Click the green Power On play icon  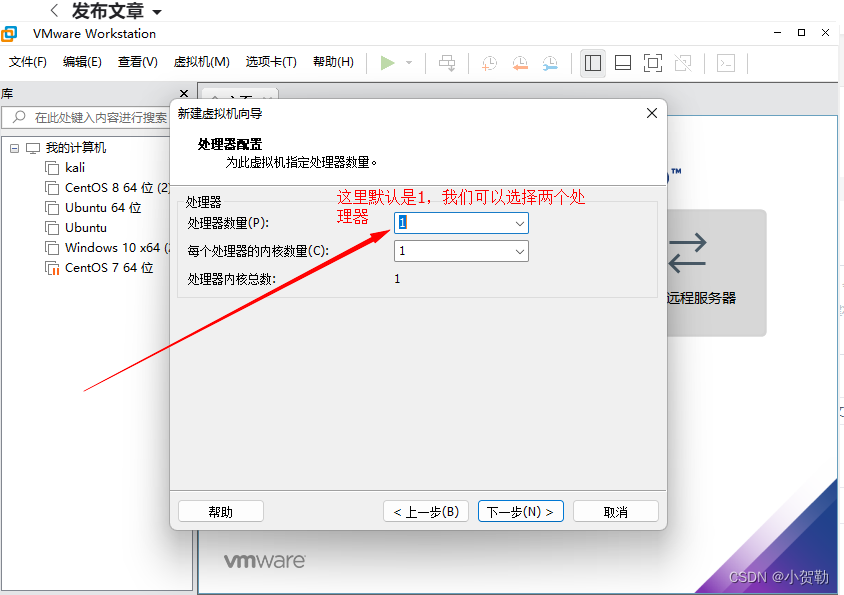click(387, 63)
